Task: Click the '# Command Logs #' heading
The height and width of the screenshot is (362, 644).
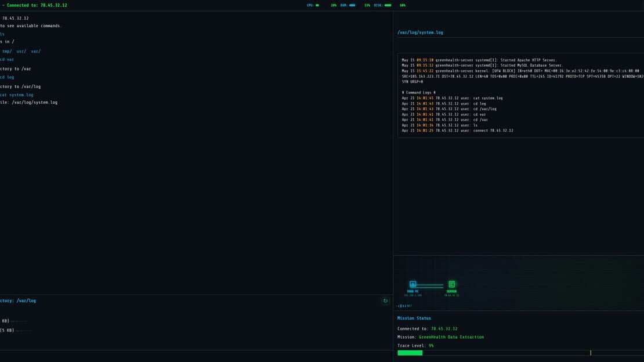Action: 418,92
